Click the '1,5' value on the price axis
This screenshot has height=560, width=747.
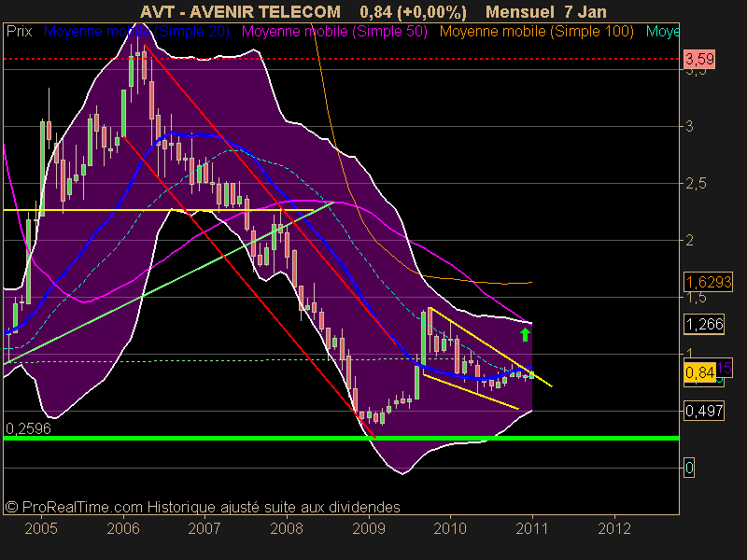pos(696,298)
